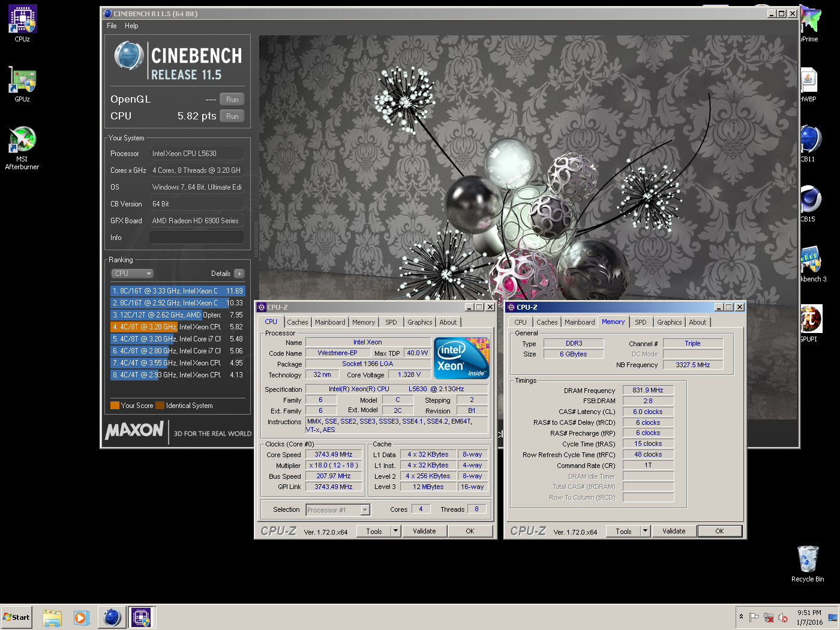Click the orange Your Score legend swatch
This screenshot has width=840, height=630.
115,406
